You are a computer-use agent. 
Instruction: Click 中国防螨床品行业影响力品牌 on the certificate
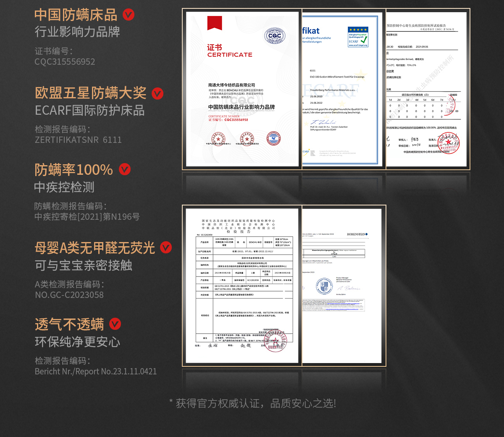click(241, 107)
